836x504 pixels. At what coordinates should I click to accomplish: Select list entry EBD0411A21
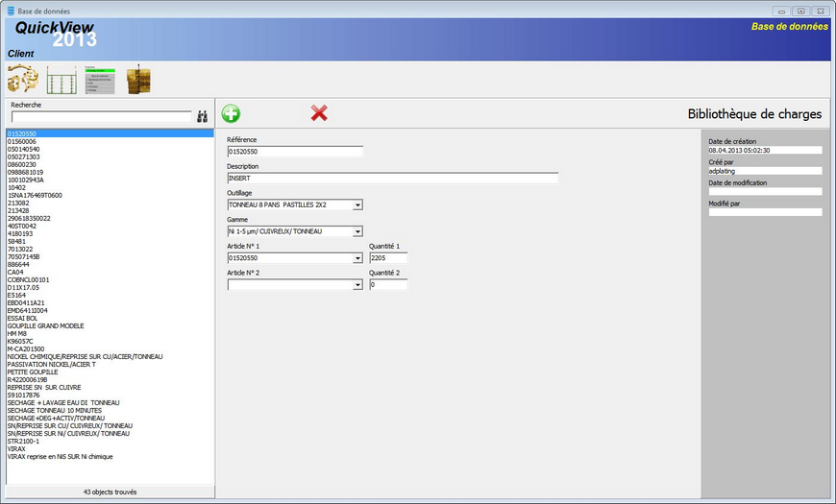tap(110, 303)
